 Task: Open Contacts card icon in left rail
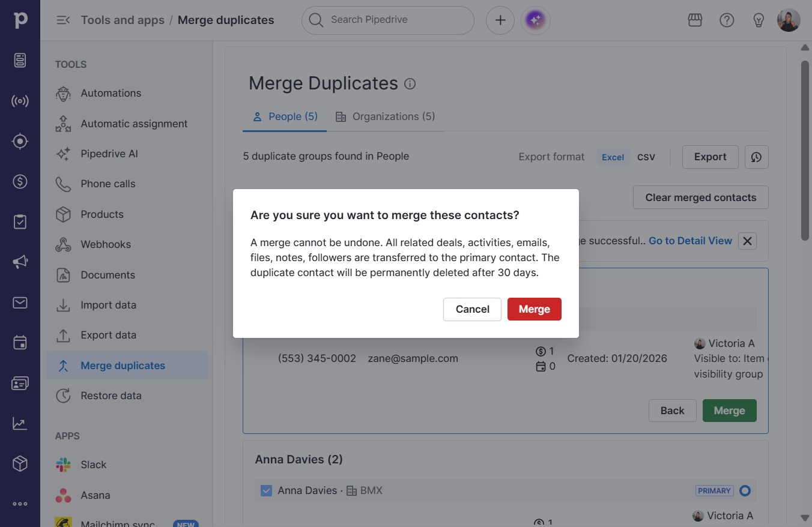(x=20, y=383)
